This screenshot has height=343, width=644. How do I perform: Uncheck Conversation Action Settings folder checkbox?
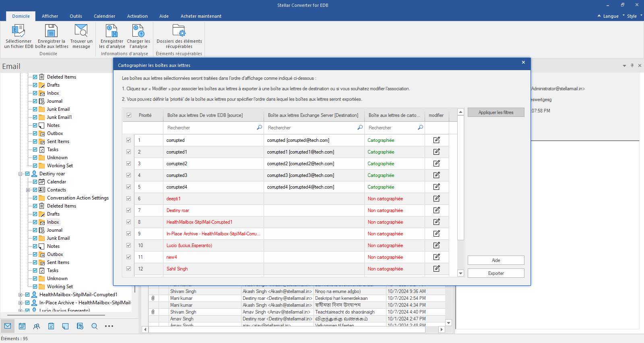(35, 198)
